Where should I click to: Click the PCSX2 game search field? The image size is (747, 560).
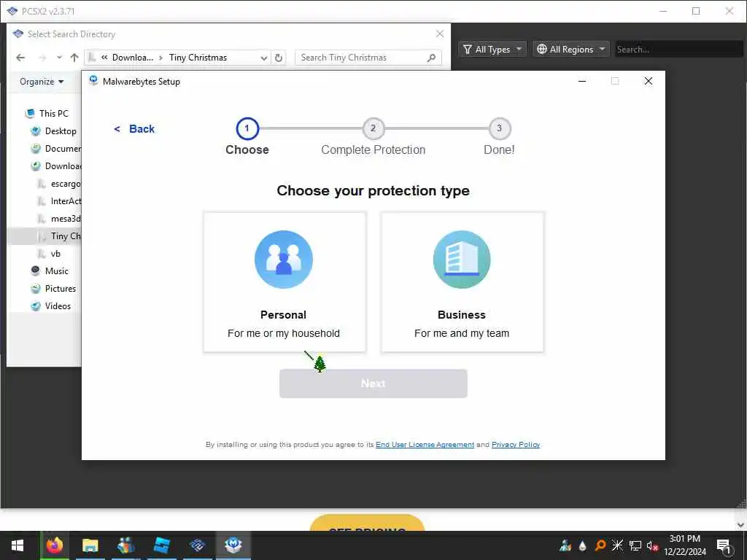(x=679, y=49)
